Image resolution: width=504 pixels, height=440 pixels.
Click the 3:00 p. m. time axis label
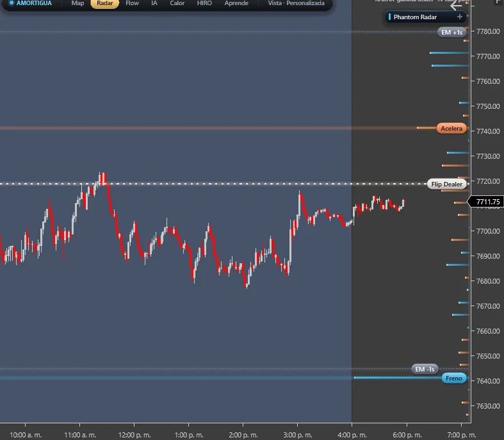click(x=298, y=435)
